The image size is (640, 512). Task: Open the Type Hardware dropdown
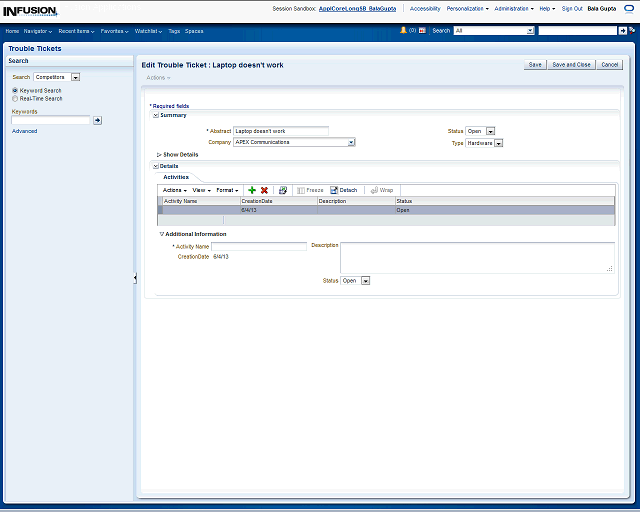coord(498,143)
